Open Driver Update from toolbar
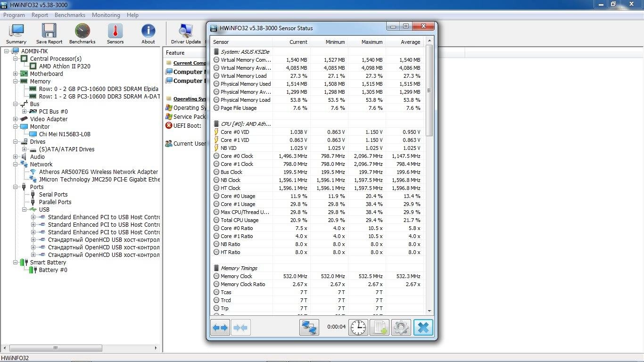The width and height of the screenshot is (644, 362). pos(186,34)
